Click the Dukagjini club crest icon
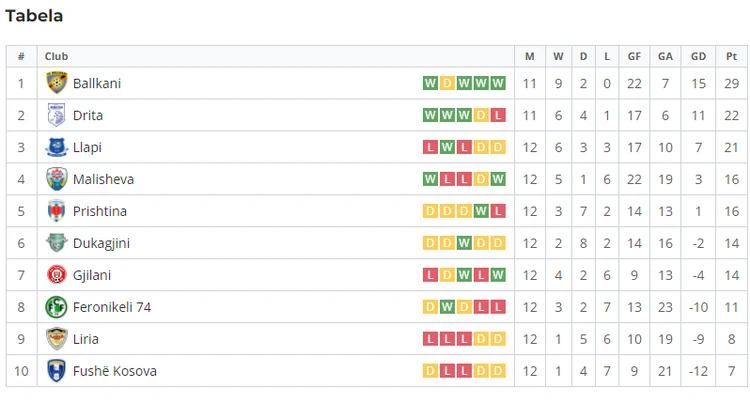The width and height of the screenshot is (750, 401). tap(56, 243)
